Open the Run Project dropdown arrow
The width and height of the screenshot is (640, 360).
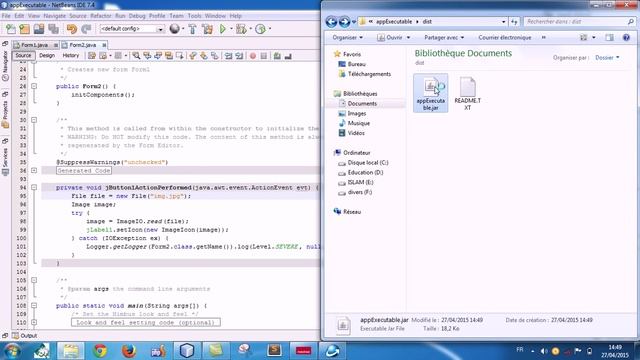231,29
